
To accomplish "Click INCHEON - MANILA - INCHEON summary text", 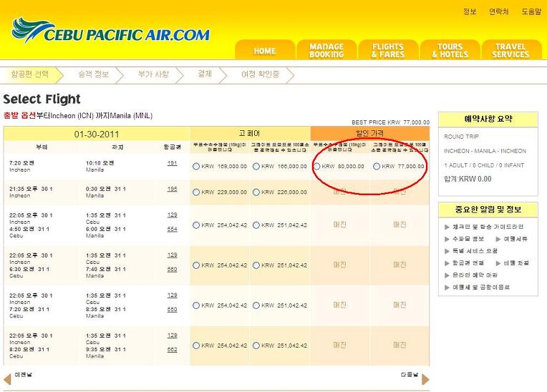I will point(485,151).
